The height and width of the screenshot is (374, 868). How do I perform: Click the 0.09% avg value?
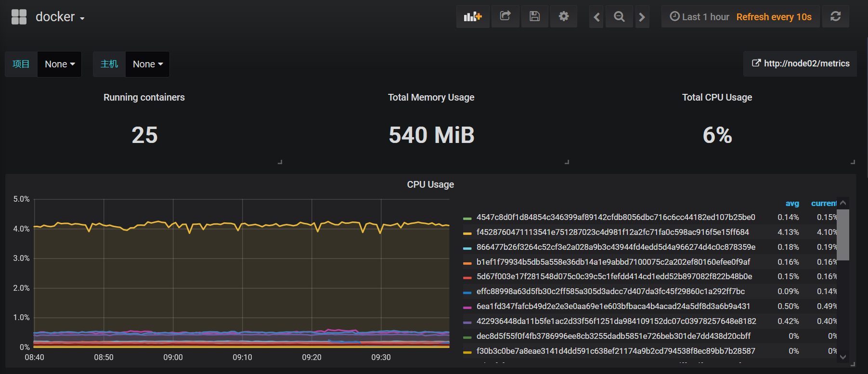click(788, 291)
